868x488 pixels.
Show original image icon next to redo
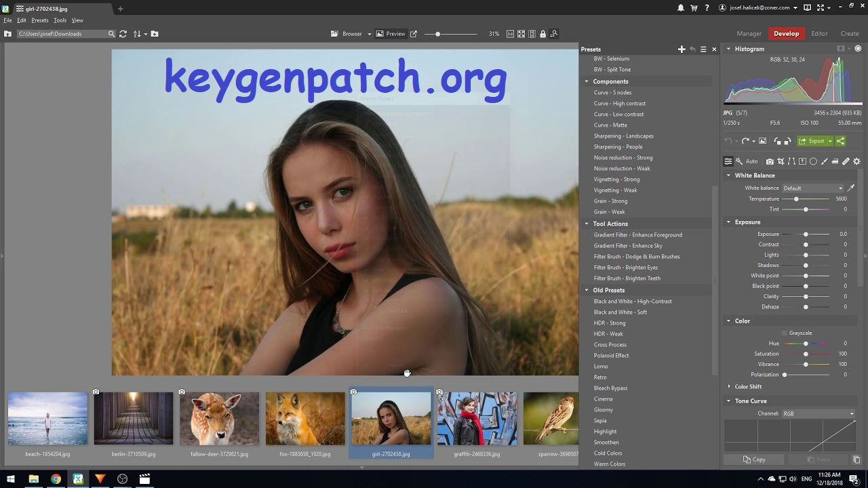point(762,141)
